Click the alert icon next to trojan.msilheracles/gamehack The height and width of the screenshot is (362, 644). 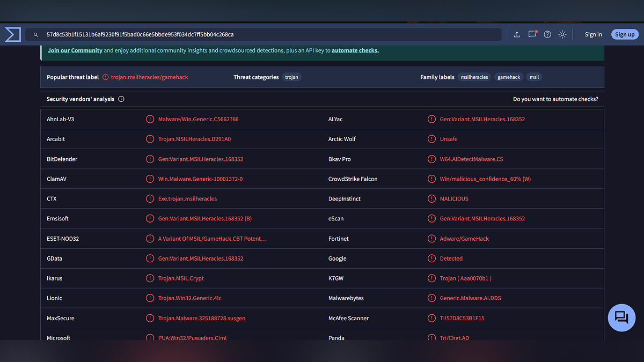(106, 77)
